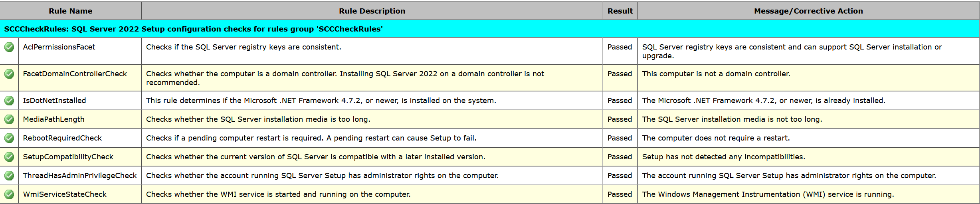Select the SetupCompatibilityCheck rule name
This screenshot has height=204, width=980.
68,157
